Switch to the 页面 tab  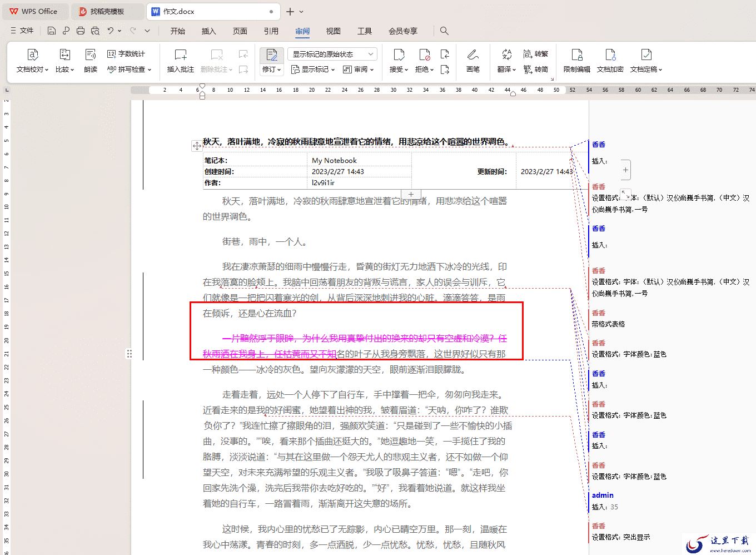pos(240,31)
